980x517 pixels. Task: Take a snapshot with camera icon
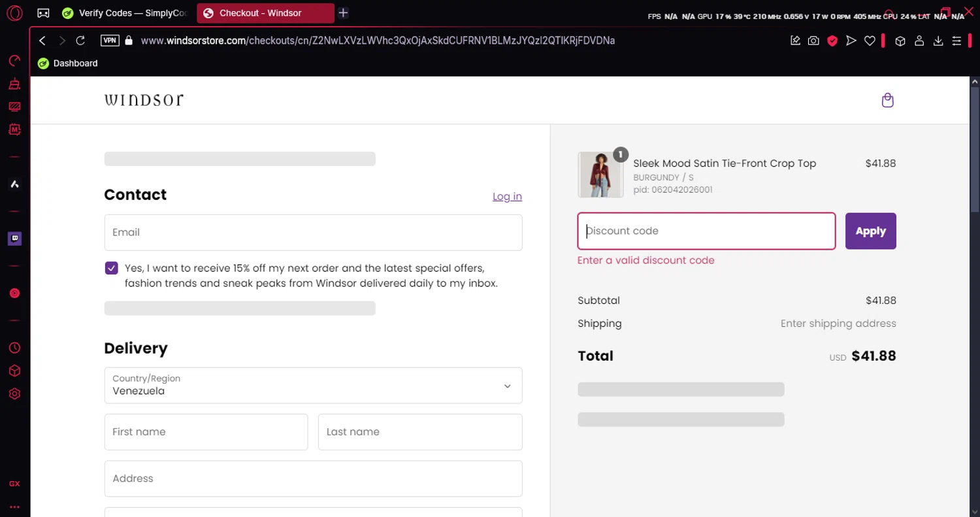click(813, 41)
